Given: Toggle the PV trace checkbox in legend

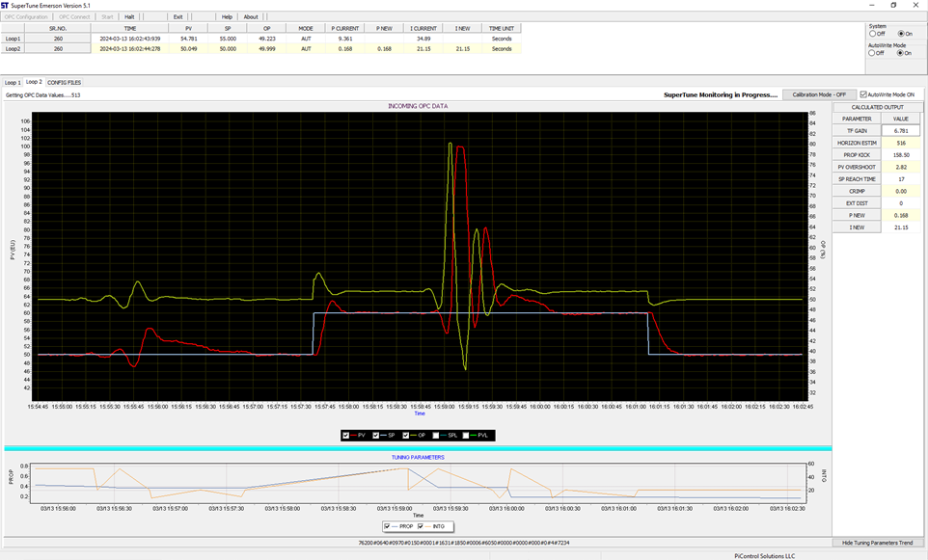Looking at the screenshot, I should [347, 436].
